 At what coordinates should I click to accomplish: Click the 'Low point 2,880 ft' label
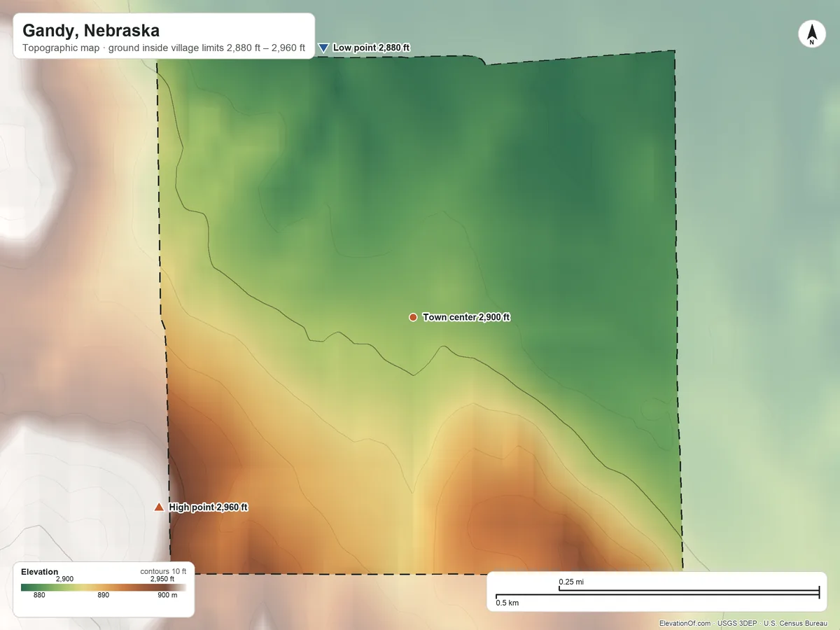(x=371, y=48)
